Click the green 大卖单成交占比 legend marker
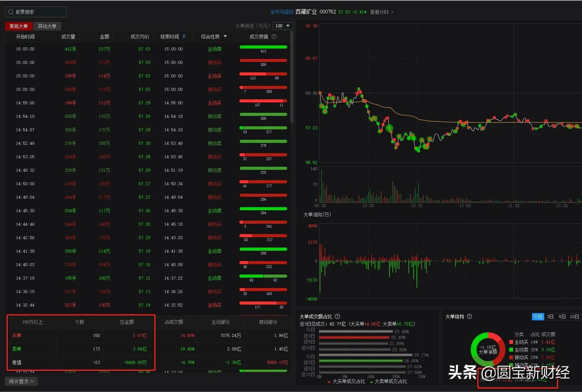 point(371,381)
